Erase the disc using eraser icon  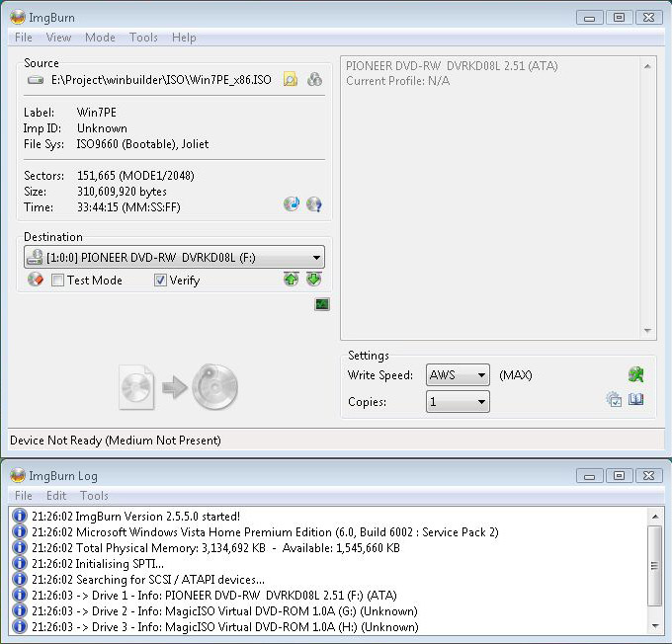click(36, 280)
